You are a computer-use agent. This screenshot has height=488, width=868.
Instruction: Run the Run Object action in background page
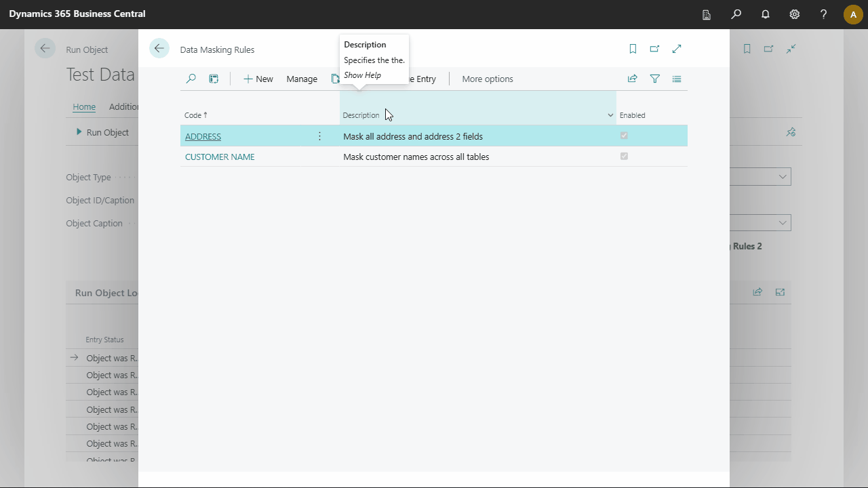tap(102, 132)
